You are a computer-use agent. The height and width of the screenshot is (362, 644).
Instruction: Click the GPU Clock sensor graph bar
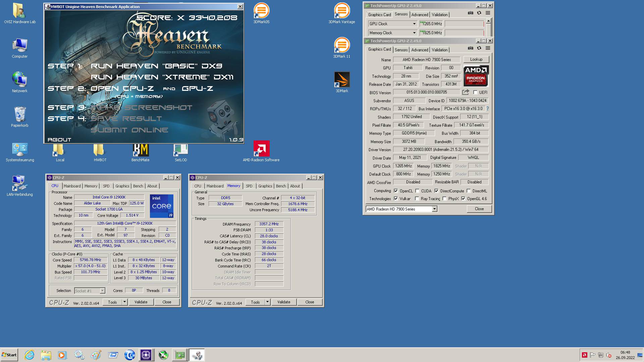click(x=464, y=24)
